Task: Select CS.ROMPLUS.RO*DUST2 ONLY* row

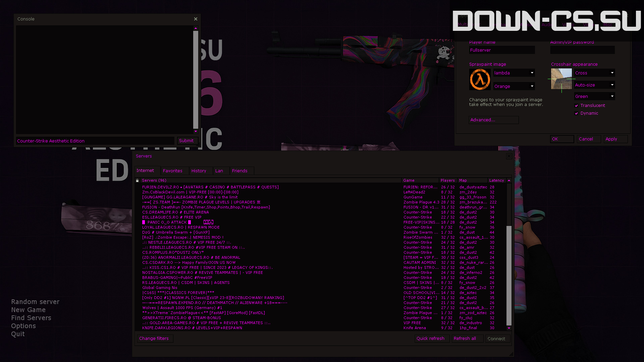Action: click(320, 252)
